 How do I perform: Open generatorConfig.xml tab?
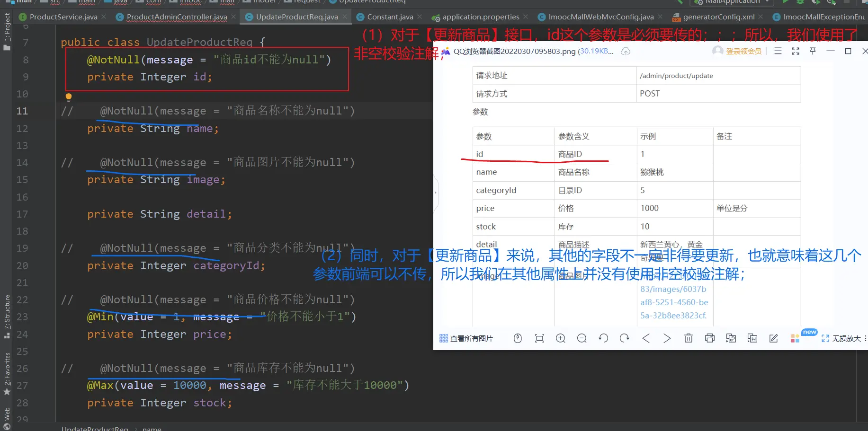[x=718, y=17]
